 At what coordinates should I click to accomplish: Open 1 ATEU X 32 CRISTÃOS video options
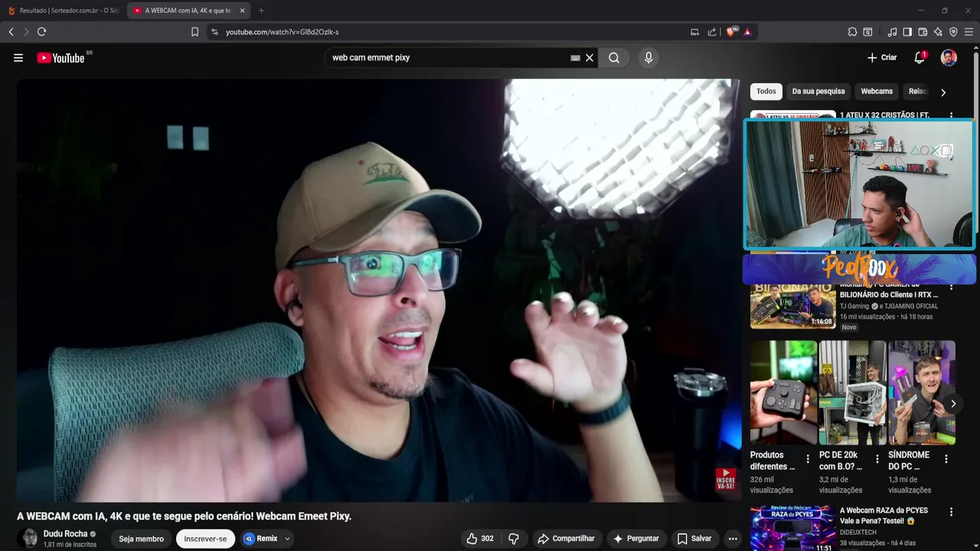click(x=952, y=116)
